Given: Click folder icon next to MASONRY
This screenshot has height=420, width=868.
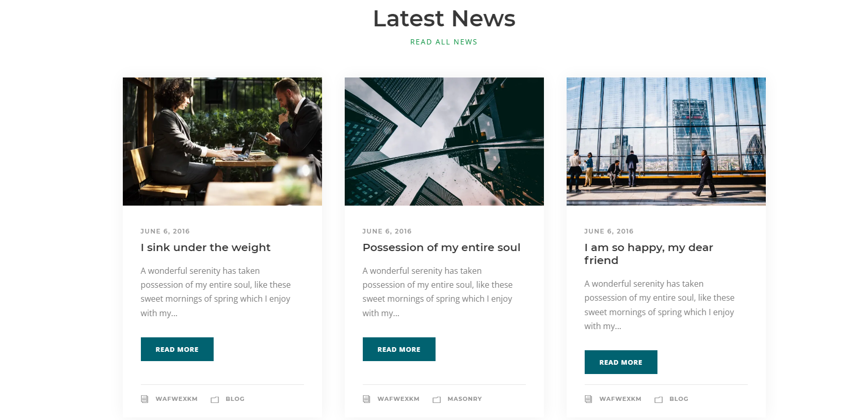Looking at the screenshot, I should (x=437, y=399).
